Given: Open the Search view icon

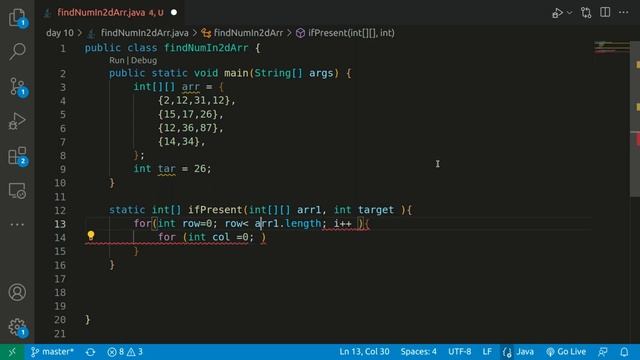Looking at the screenshot, I should (x=17, y=51).
